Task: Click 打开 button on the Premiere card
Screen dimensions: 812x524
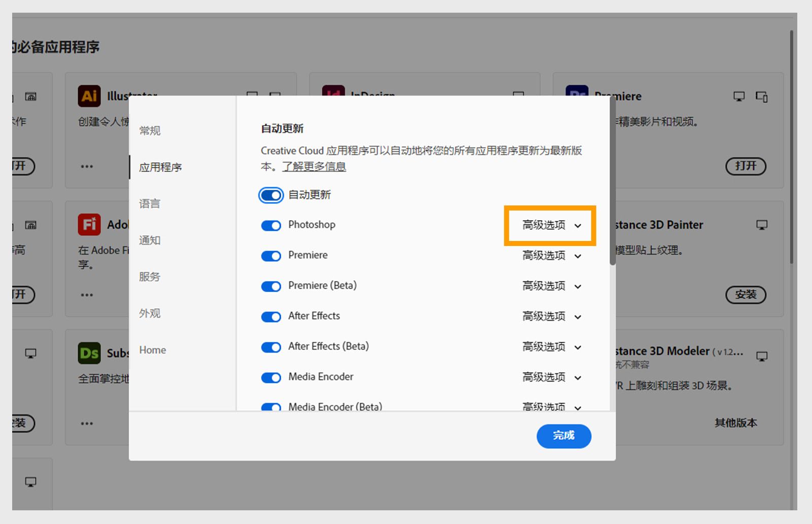Action: 746,166
